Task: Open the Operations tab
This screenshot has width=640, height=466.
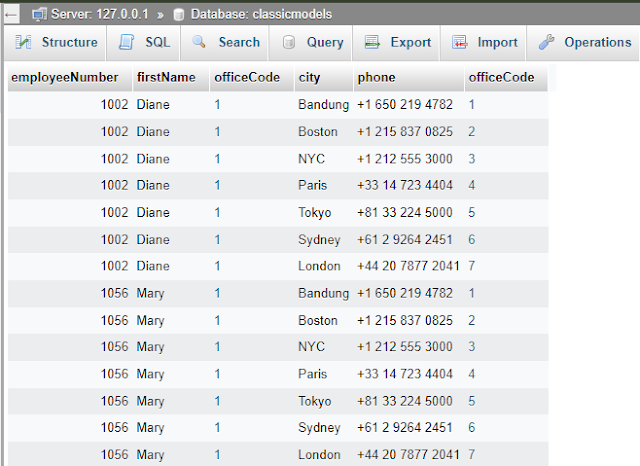Action: pos(584,42)
